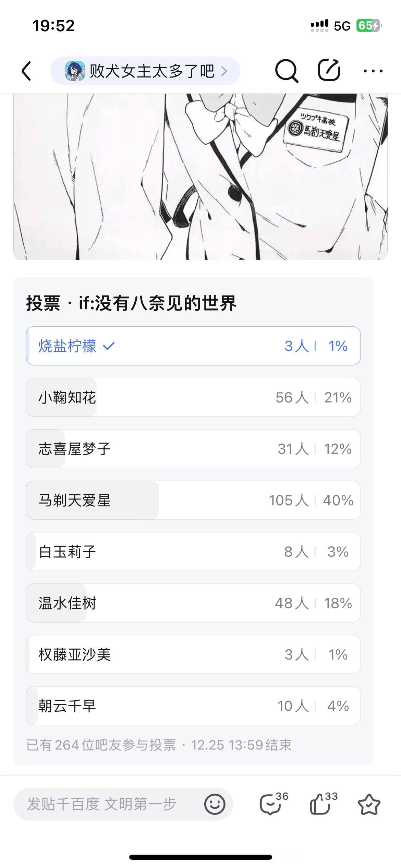This screenshot has width=401, height=868.
Task: Pick the 朝云千早 poll option
Action: coord(193,706)
